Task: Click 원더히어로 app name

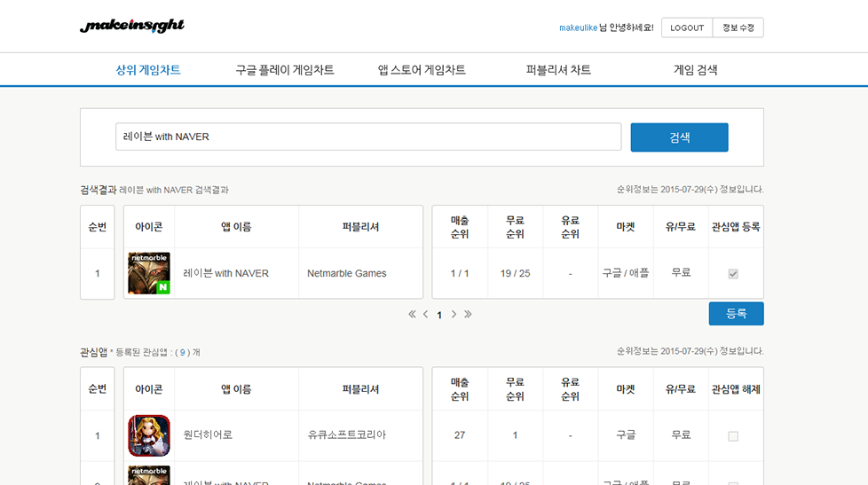Action: click(208, 435)
